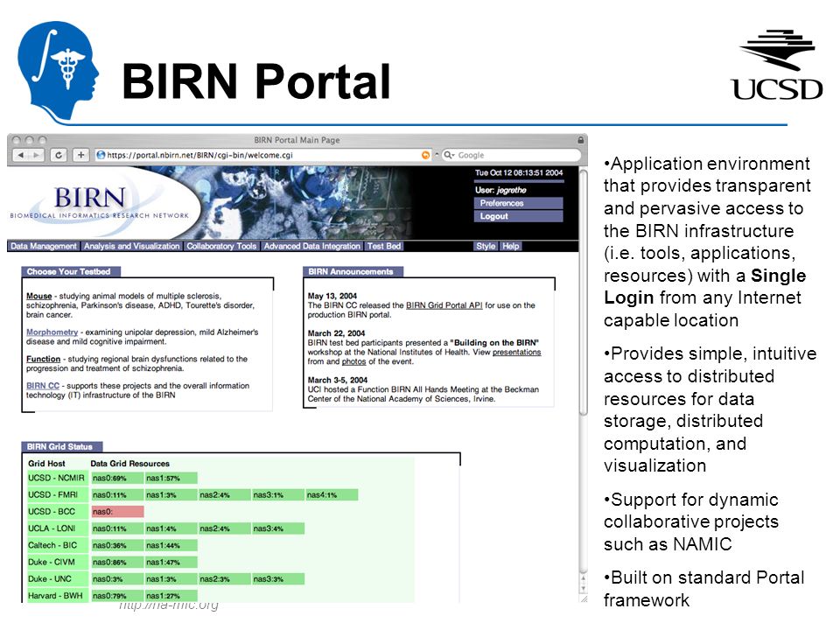
Task: Open the Style menu
Action: point(486,247)
